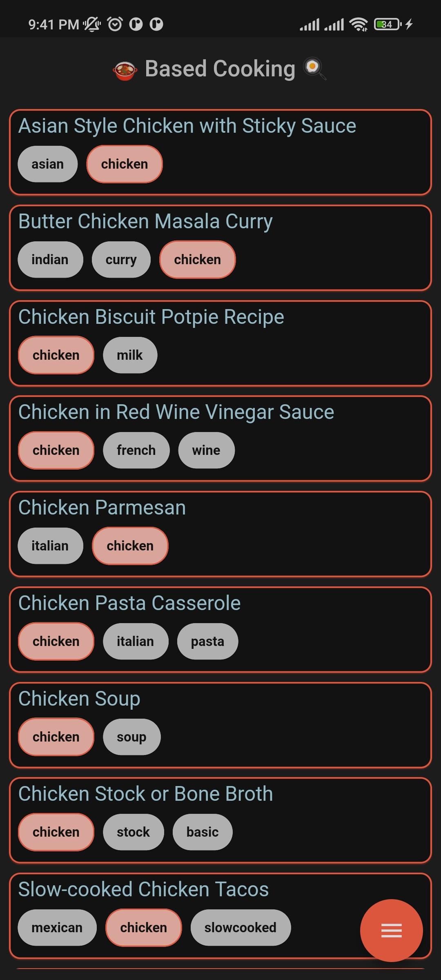Tap the Wi-Fi status bar icon
The image size is (441, 980).
tap(359, 24)
